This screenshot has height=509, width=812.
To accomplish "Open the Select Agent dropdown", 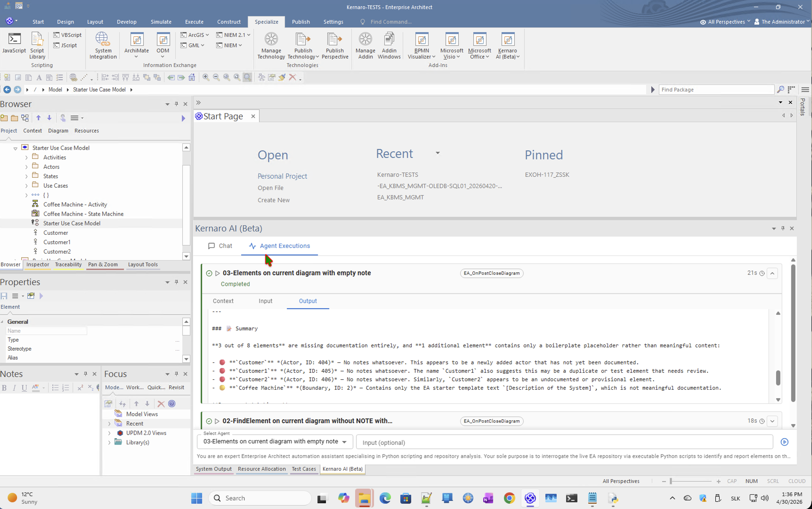I will click(x=275, y=442).
